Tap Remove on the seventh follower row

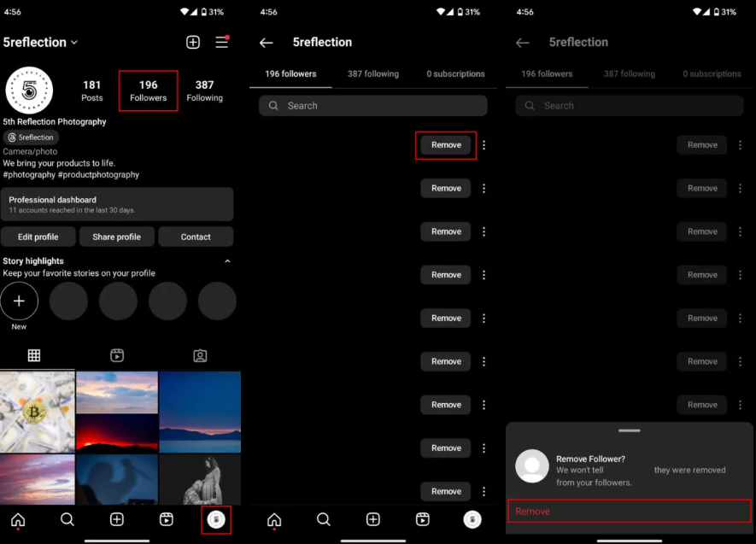[x=446, y=405]
